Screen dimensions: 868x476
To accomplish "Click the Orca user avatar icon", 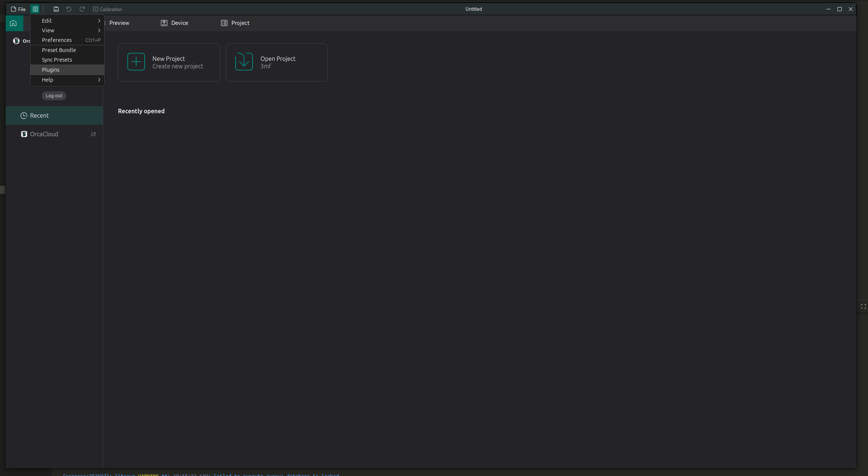I will click(x=16, y=41).
